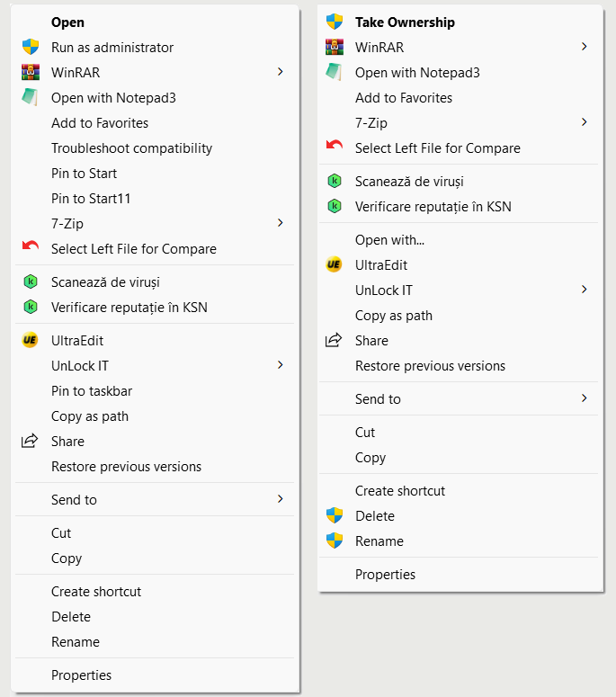Click the shield icon beside right Delete

click(335, 515)
